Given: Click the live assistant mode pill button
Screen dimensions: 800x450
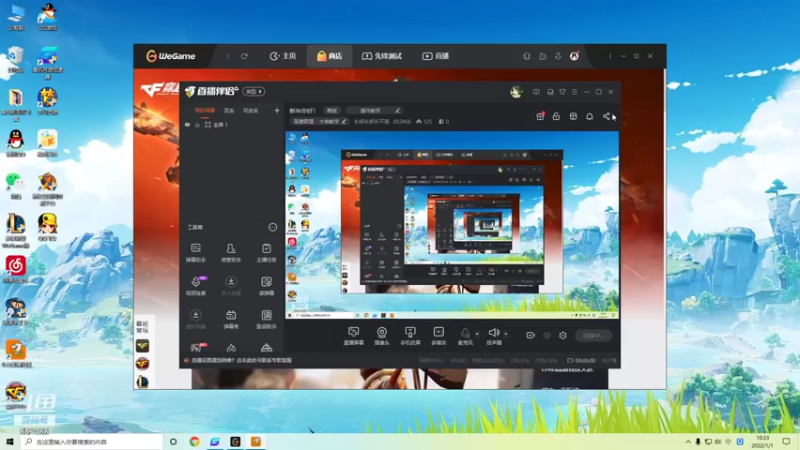Looking at the screenshot, I should tap(254, 91).
